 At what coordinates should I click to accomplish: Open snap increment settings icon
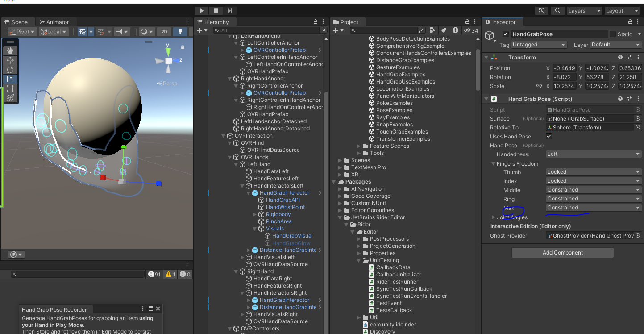pos(119,32)
